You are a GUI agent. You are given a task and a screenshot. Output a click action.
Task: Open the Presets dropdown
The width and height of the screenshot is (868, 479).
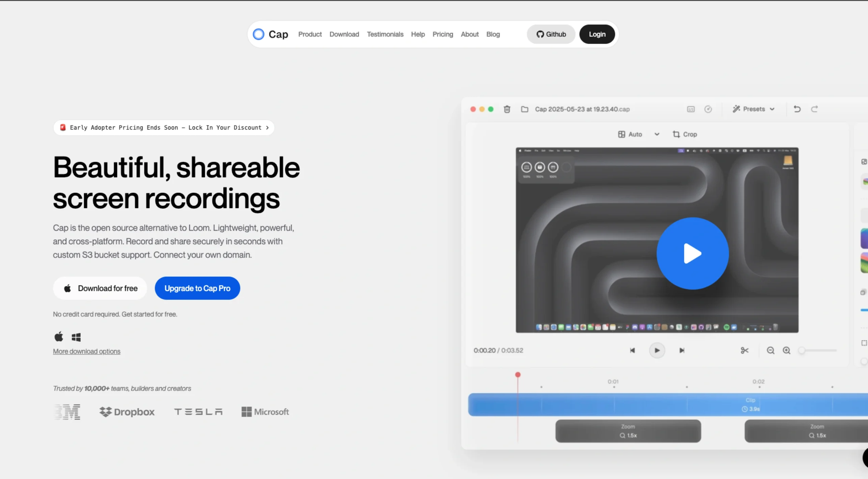point(754,109)
